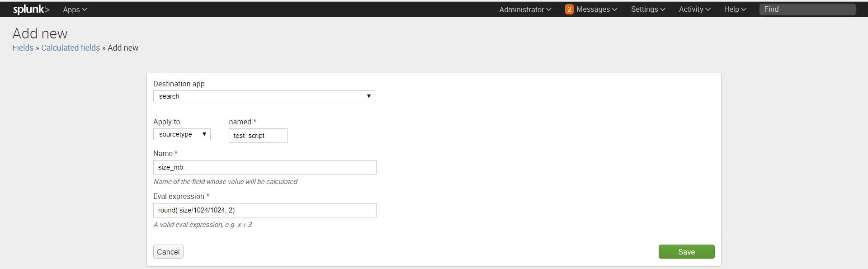Click the named field showing test_script
Viewport: 868px width, 269px height.
tap(258, 136)
